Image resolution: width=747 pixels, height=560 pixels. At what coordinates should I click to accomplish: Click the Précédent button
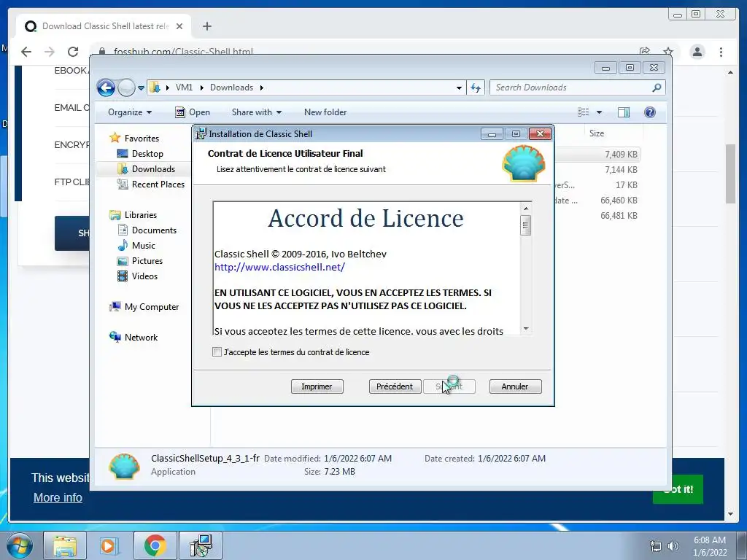(395, 386)
